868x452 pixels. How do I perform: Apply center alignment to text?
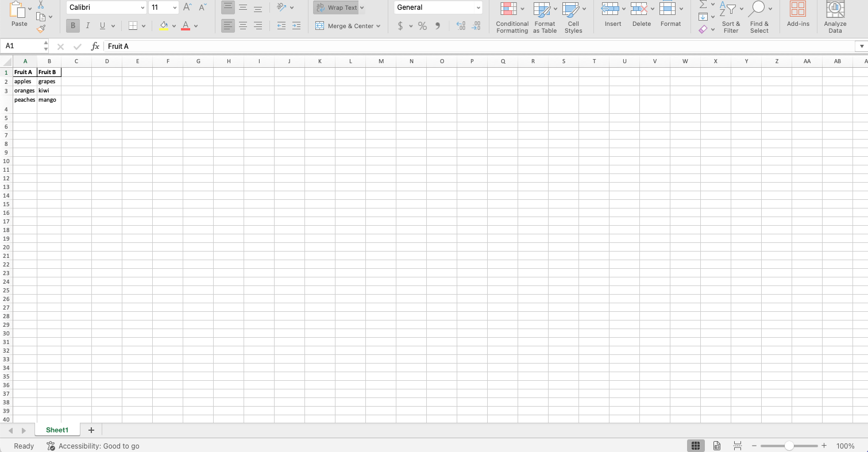(243, 26)
